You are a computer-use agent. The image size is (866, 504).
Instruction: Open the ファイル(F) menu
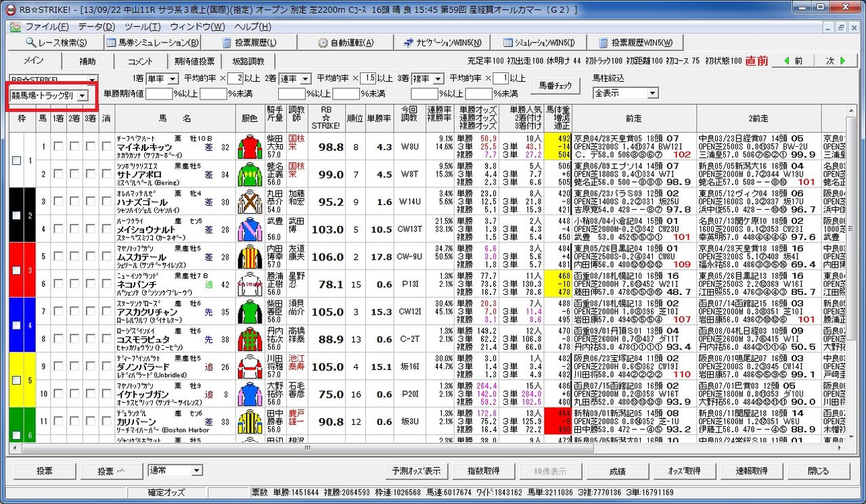click(47, 27)
